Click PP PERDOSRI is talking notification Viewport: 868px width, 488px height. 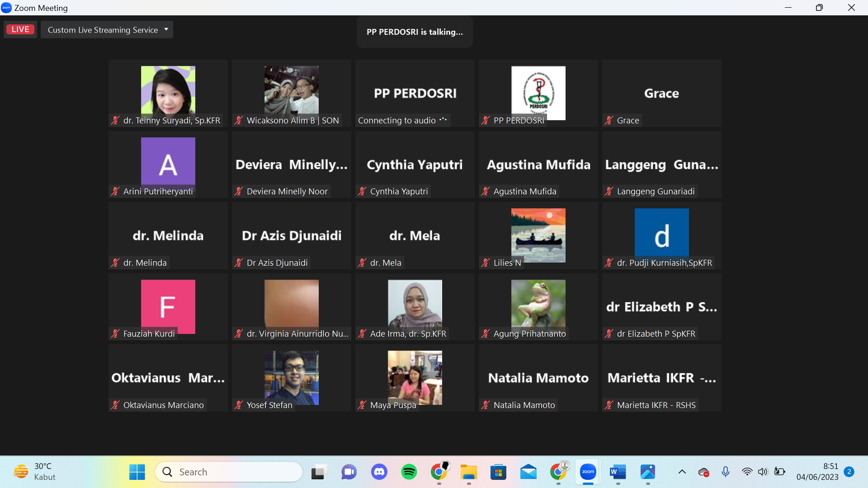coord(415,32)
